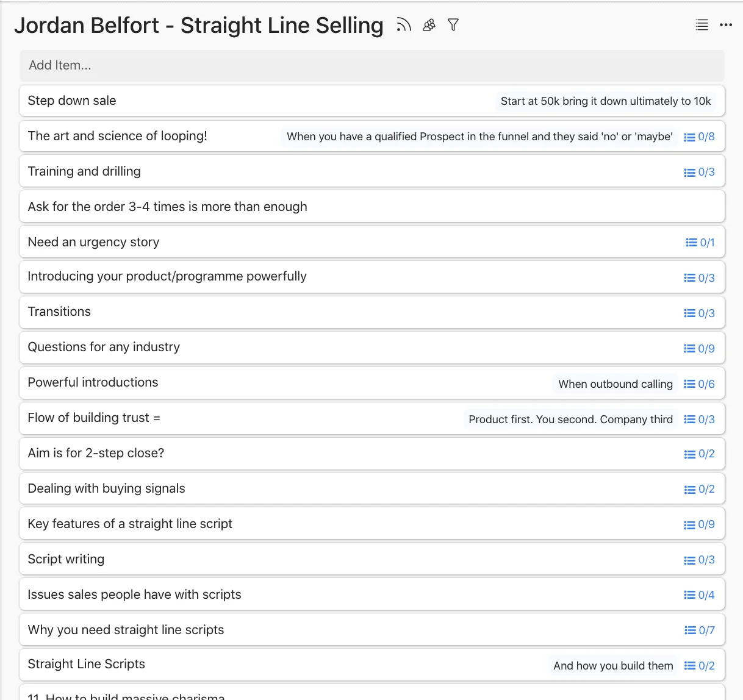The width and height of the screenshot is (743, 700).
Task: Open 0/9 checklist on Questions for any industry
Action: [x=699, y=349]
